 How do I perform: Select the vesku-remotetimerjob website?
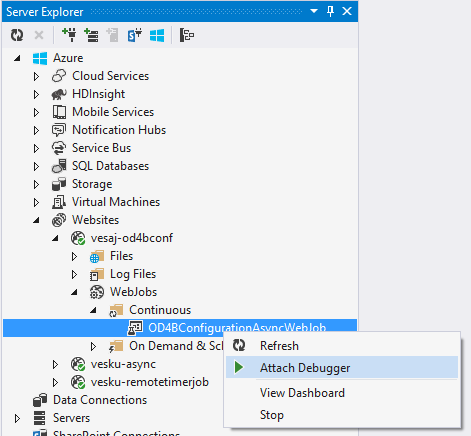pyautogui.click(x=150, y=382)
